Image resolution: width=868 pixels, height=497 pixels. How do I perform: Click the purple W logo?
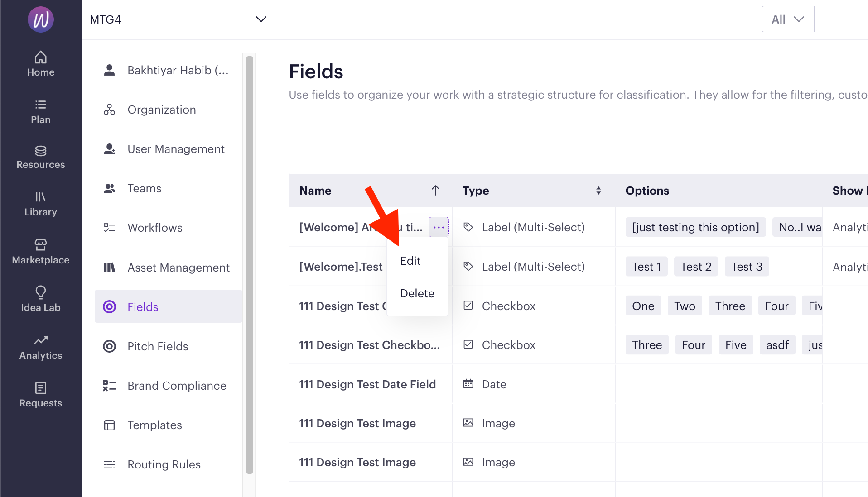(41, 19)
